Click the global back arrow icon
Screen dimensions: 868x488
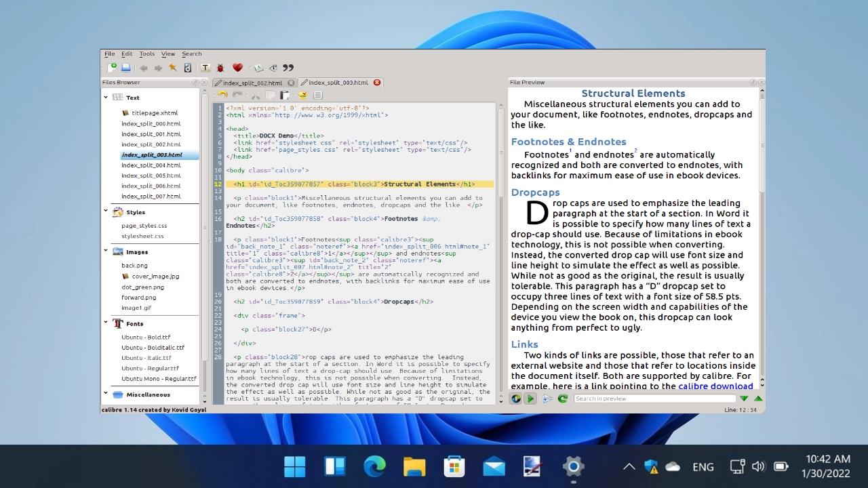pos(144,68)
